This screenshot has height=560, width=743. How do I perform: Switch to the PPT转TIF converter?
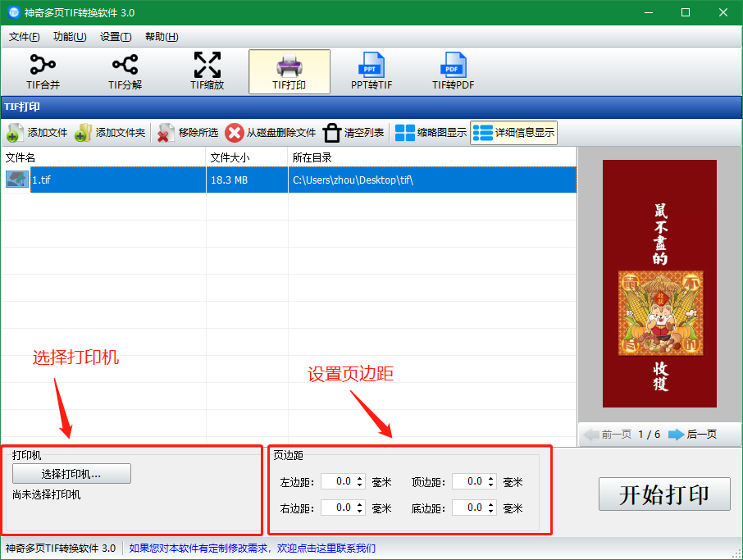pos(371,71)
